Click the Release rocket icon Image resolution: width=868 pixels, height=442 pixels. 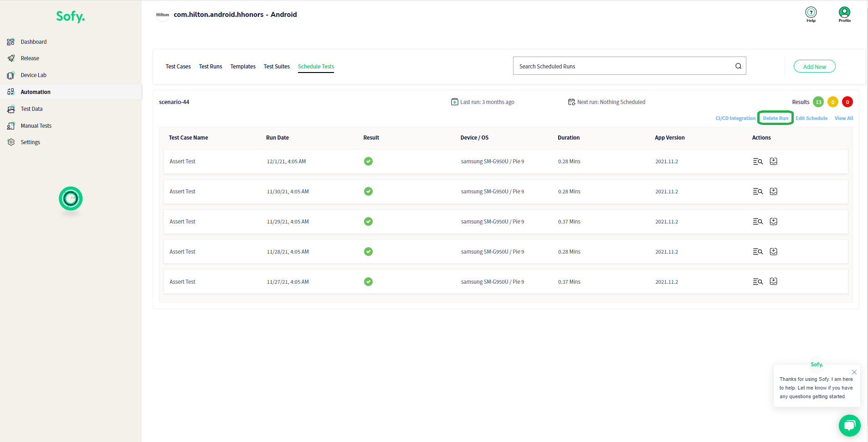[x=11, y=58]
